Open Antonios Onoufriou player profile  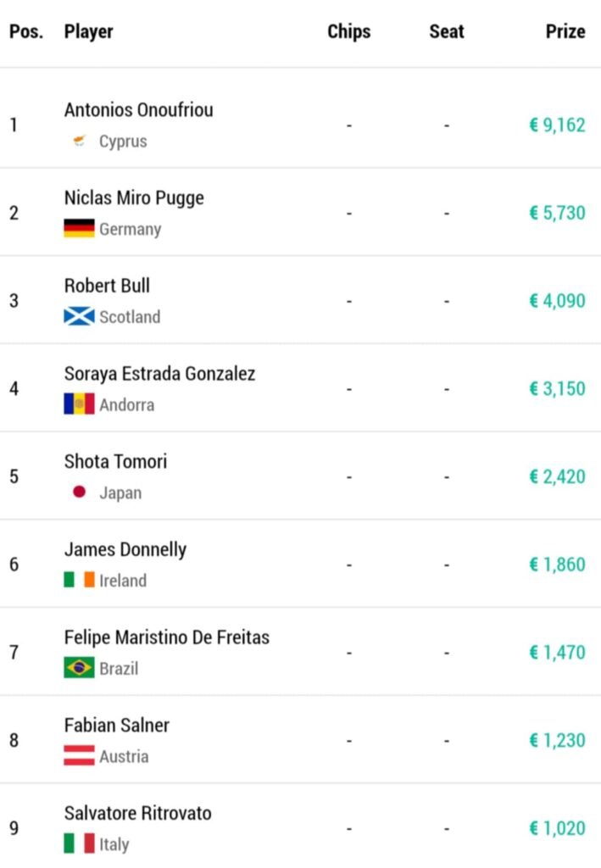(x=138, y=110)
